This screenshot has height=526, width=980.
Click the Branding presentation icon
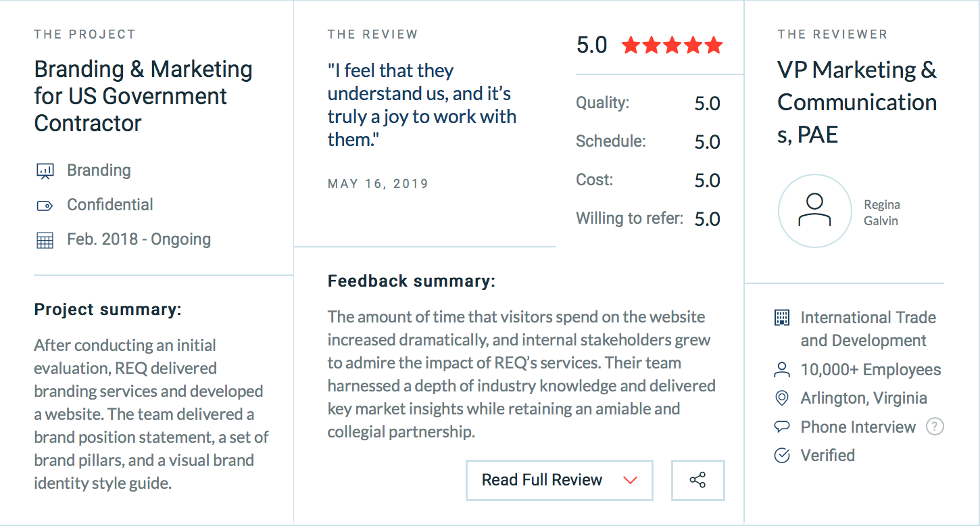[45, 170]
